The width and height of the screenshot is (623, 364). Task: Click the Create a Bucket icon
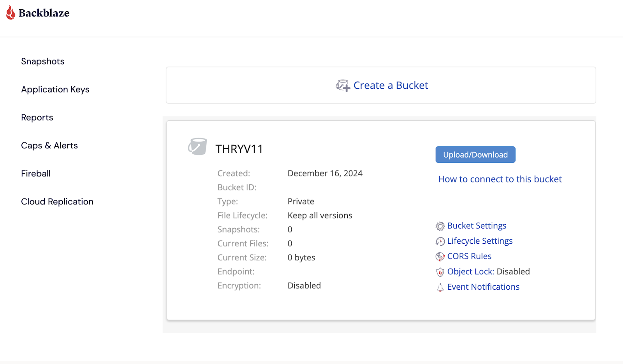343,85
